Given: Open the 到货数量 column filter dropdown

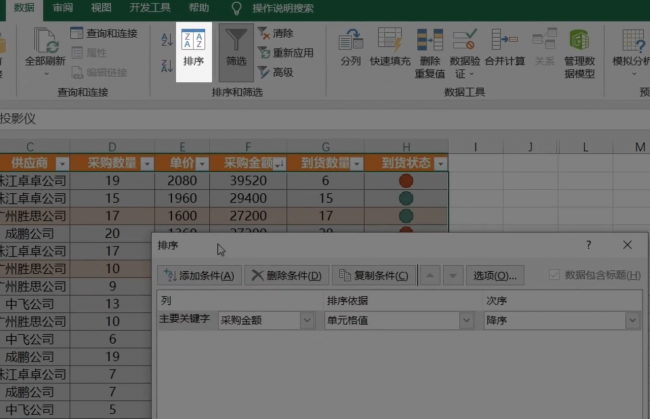Looking at the screenshot, I should pyautogui.click(x=357, y=164).
